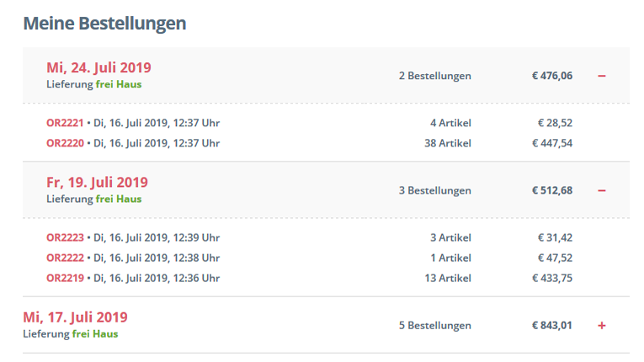
Task: Click the 38 Artikel count for OR2220
Action: pos(448,143)
